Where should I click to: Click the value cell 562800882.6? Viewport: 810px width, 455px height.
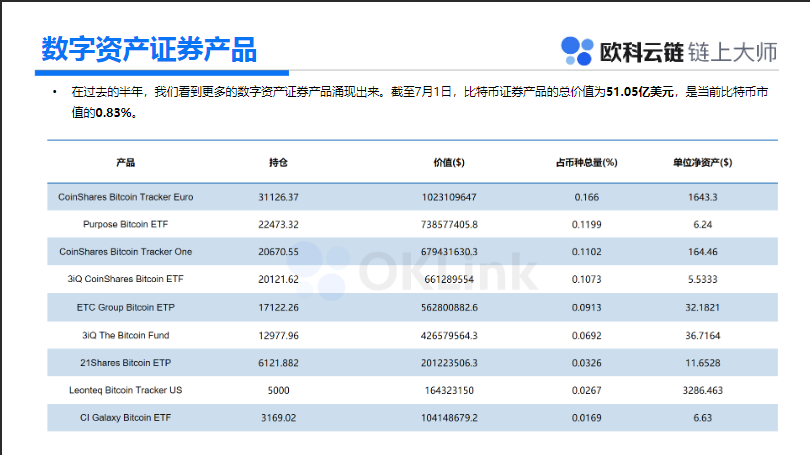click(x=449, y=307)
